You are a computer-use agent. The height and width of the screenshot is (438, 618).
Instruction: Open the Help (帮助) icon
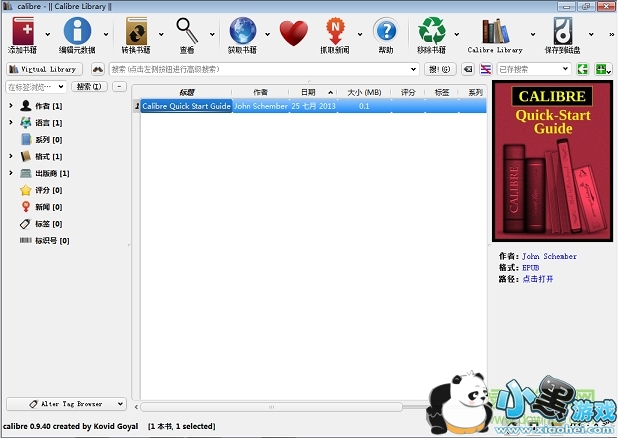point(386,31)
